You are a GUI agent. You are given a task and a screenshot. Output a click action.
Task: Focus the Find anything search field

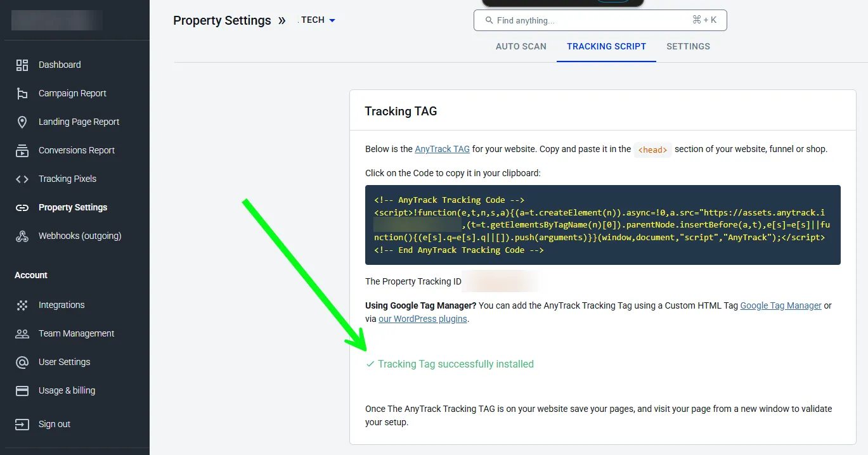600,20
